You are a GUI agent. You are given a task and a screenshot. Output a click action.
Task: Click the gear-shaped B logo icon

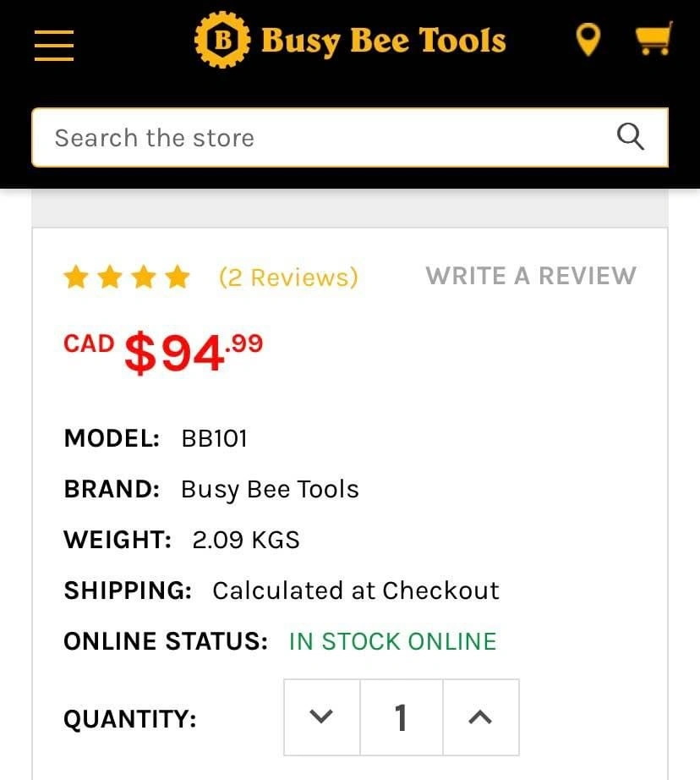click(x=222, y=41)
